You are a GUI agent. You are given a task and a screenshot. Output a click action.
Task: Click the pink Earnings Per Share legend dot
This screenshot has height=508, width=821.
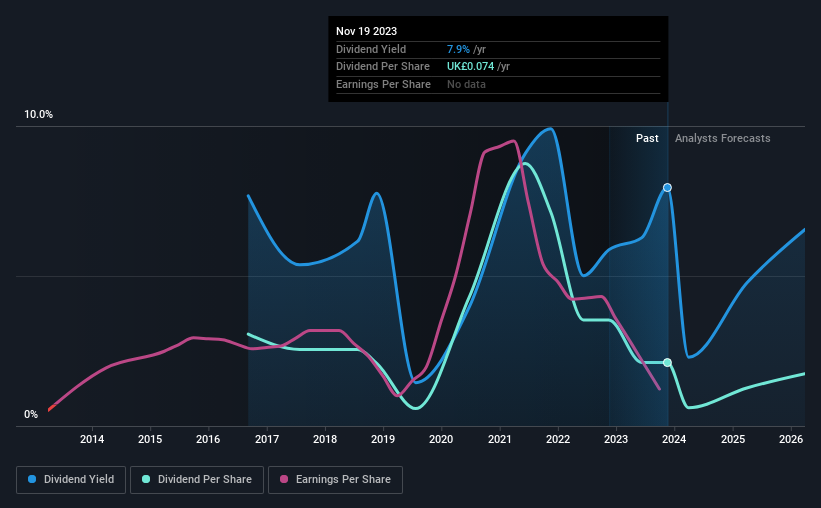pyautogui.click(x=284, y=479)
